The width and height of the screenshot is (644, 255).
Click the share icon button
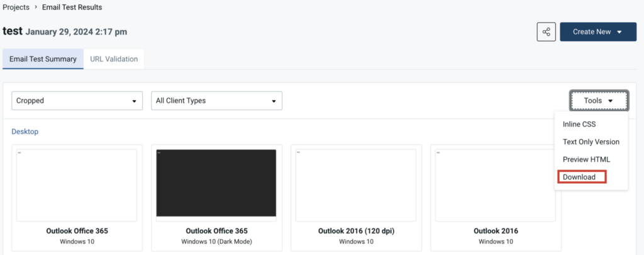547,31
